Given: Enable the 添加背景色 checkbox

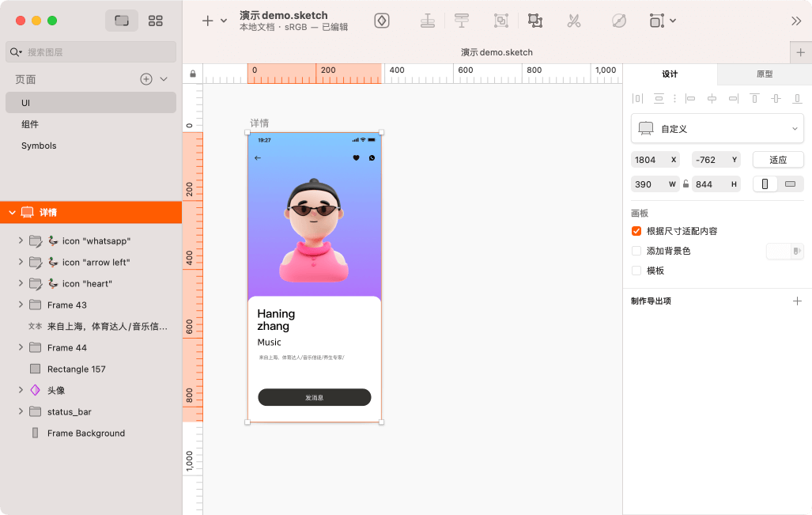Looking at the screenshot, I should tap(636, 251).
